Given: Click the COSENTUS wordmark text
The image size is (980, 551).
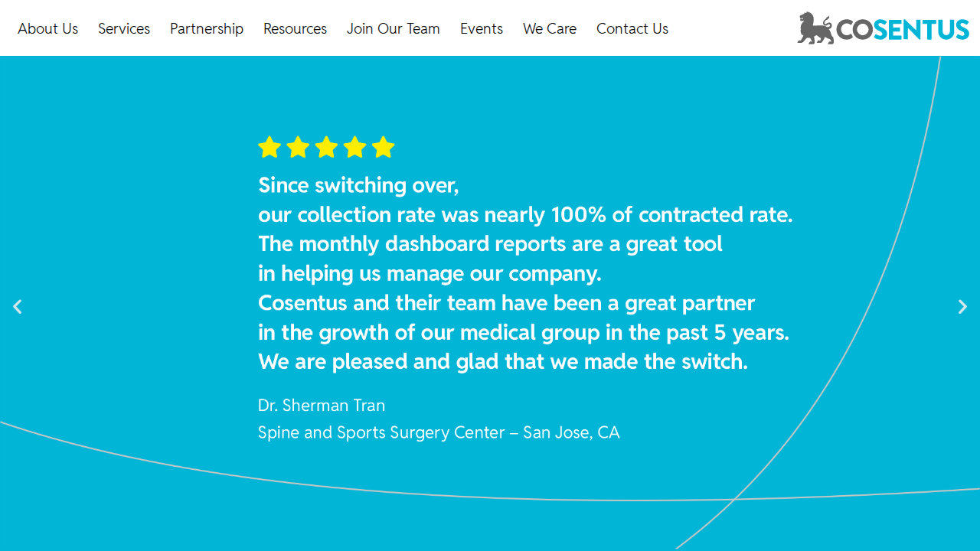Looking at the screenshot, I should click(x=903, y=30).
